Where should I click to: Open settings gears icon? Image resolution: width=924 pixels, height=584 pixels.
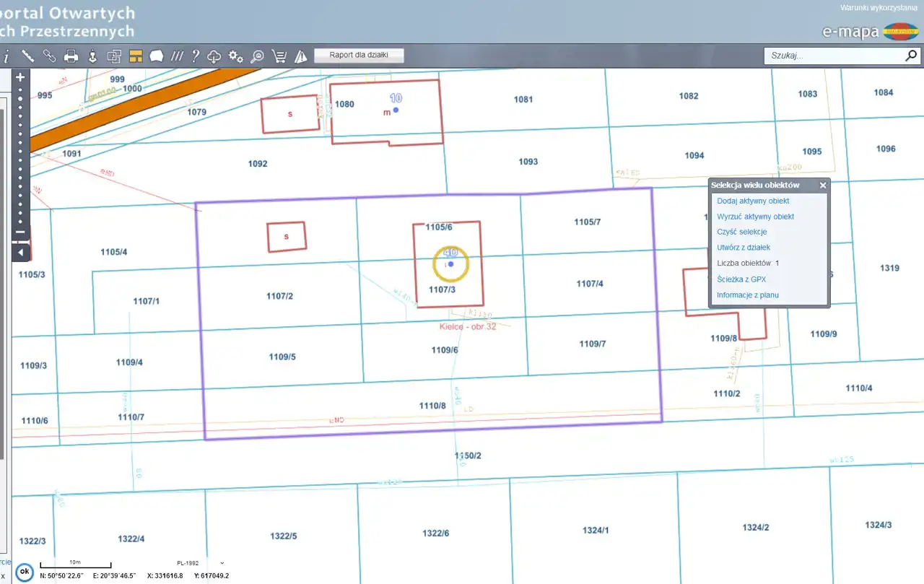point(235,56)
